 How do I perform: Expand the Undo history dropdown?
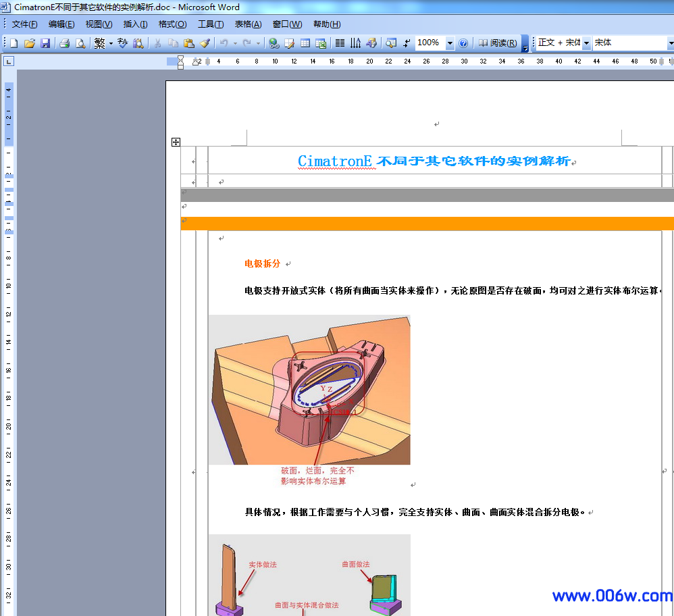click(x=235, y=43)
